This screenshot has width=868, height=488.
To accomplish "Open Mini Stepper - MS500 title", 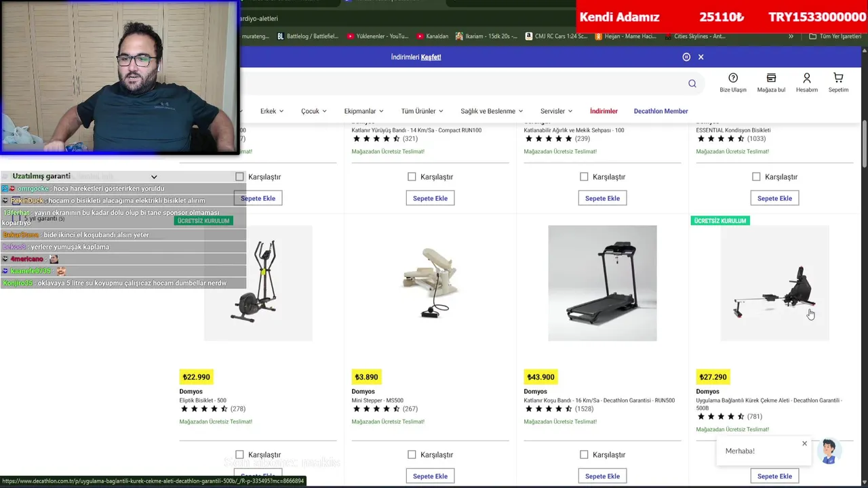I will (x=377, y=401).
